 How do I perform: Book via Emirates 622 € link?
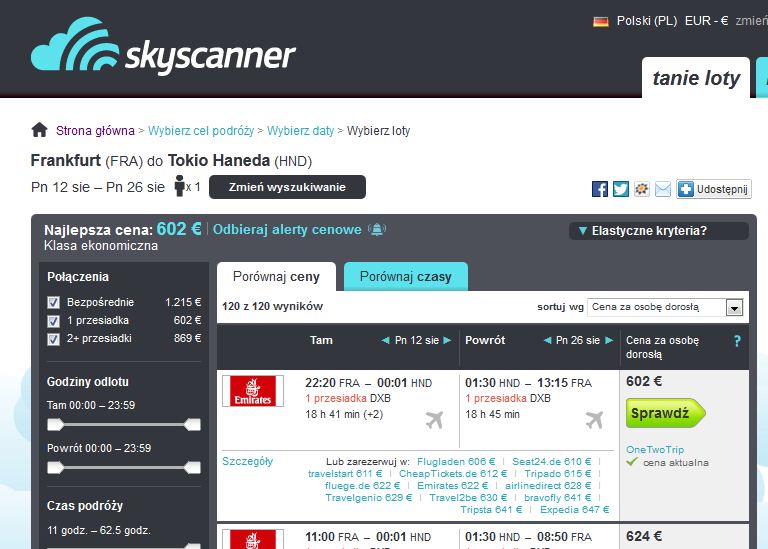point(453,485)
